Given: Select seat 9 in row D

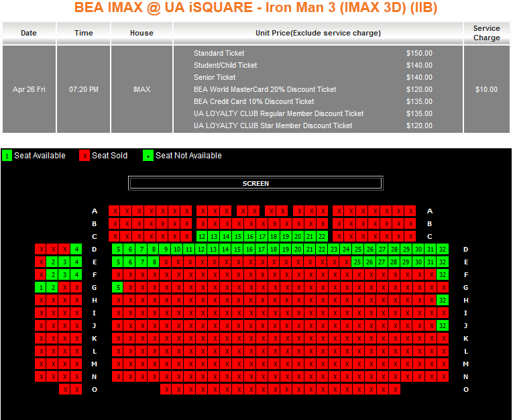Looking at the screenshot, I should pos(166,249).
